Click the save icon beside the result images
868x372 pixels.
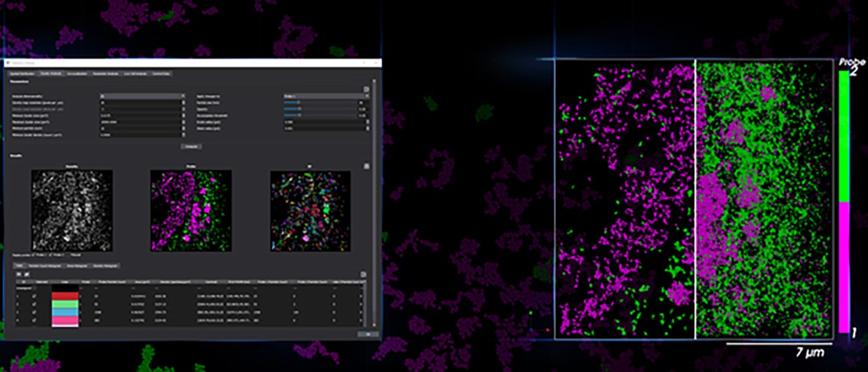point(366,166)
